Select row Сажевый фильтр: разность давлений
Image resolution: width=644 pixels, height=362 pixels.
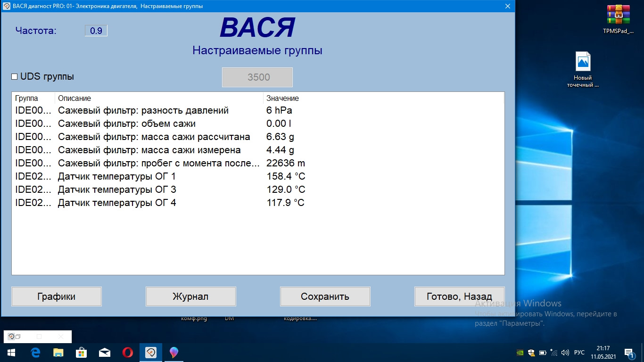point(258,110)
